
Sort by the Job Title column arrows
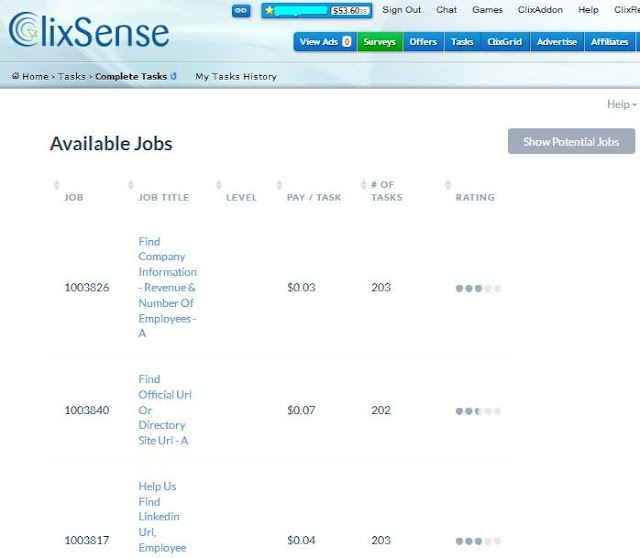click(x=131, y=185)
